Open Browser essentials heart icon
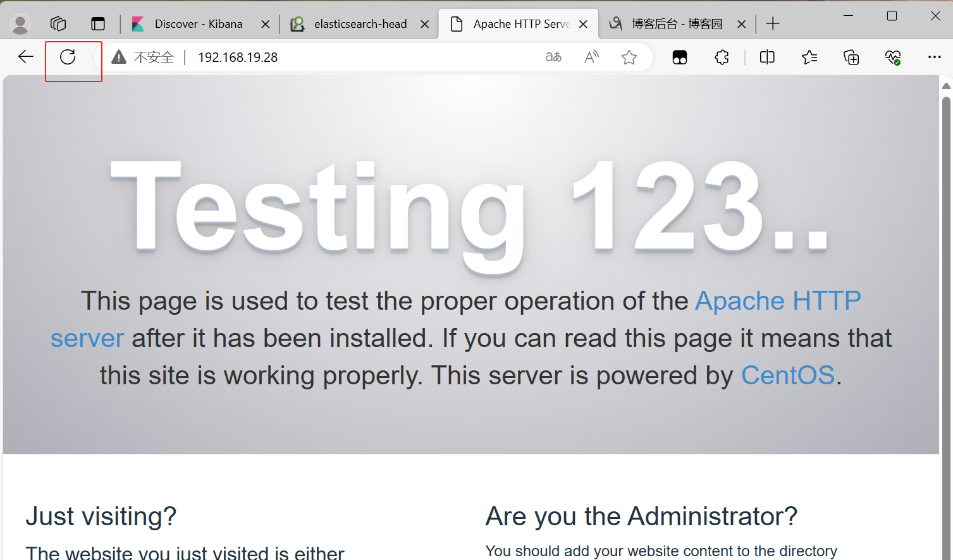Viewport: 953px width, 560px height. point(893,58)
